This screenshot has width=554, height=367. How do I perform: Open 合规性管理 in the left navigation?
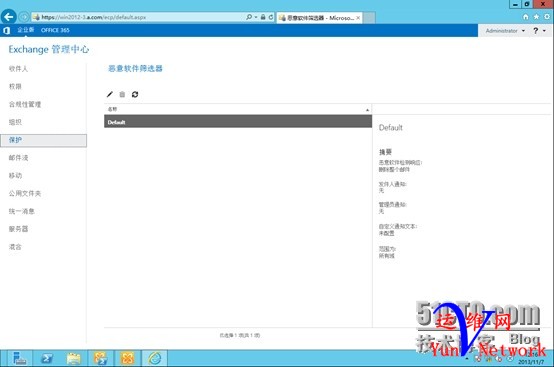25,104
